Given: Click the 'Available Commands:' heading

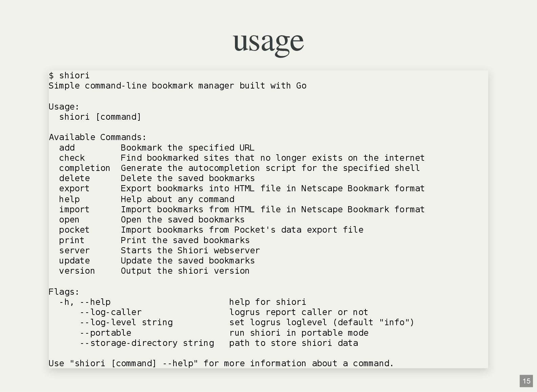Looking at the screenshot, I should (x=98, y=137).
